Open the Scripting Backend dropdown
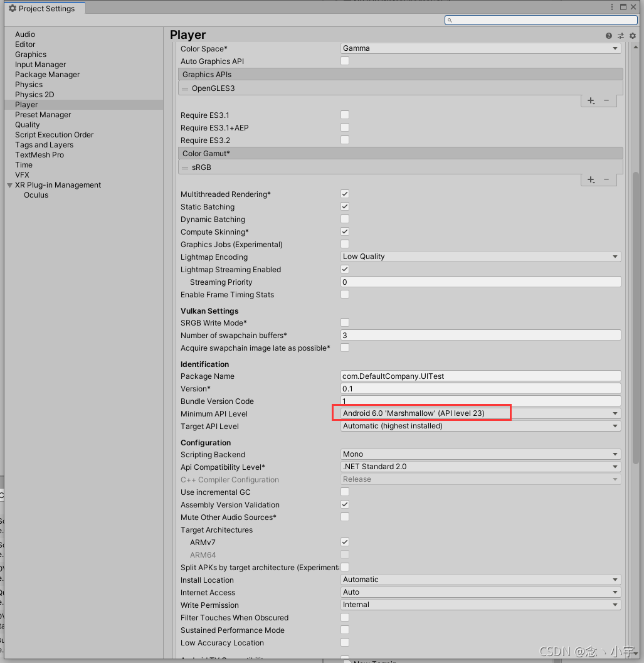 click(x=481, y=454)
